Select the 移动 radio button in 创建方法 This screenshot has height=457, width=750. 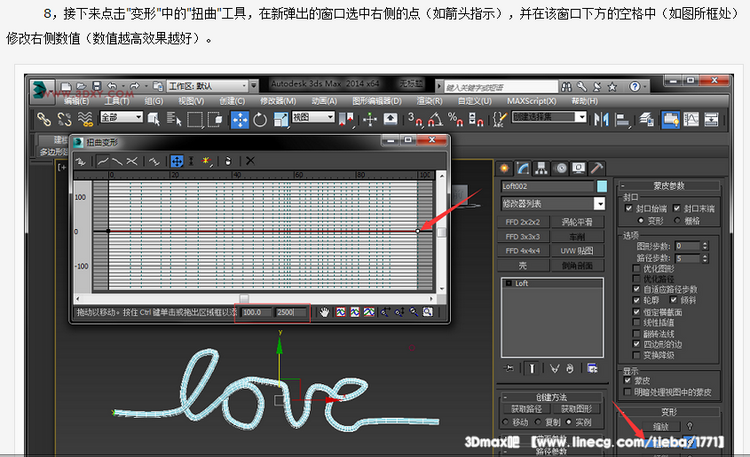click(x=506, y=422)
